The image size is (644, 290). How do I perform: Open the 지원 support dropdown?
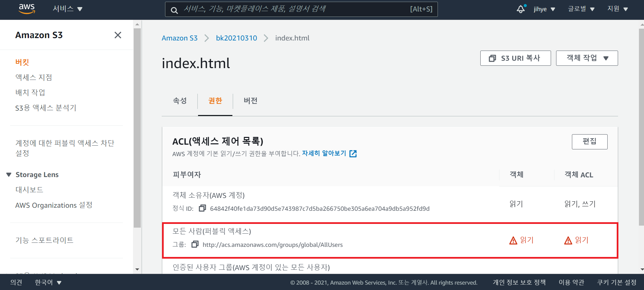click(617, 9)
